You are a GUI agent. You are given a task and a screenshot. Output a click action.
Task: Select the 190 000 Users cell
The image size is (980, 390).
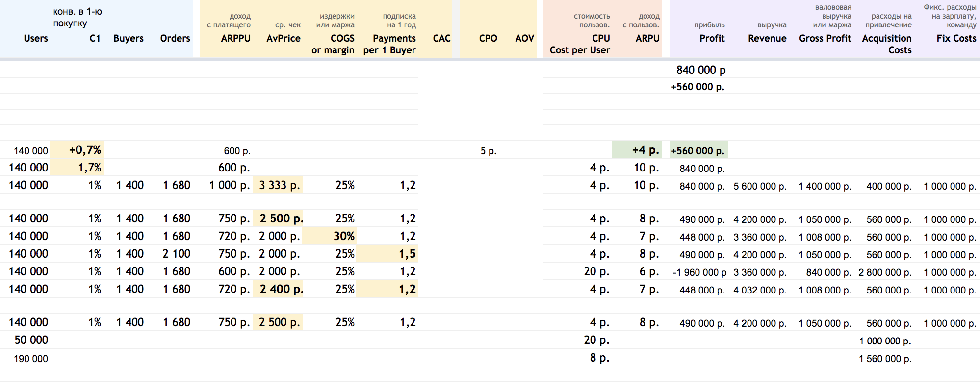point(31,359)
